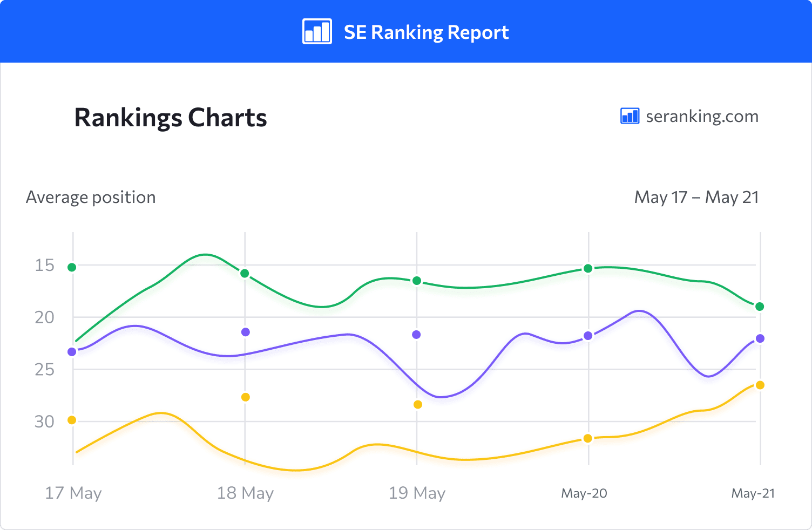Select the green data point on May-20

pyautogui.click(x=588, y=268)
